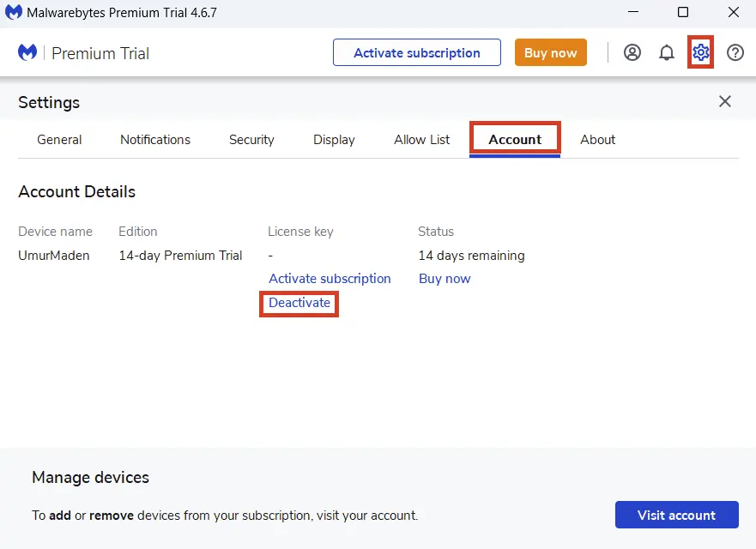Open the settings gear icon
756x549 pixels.
[700, 52]
